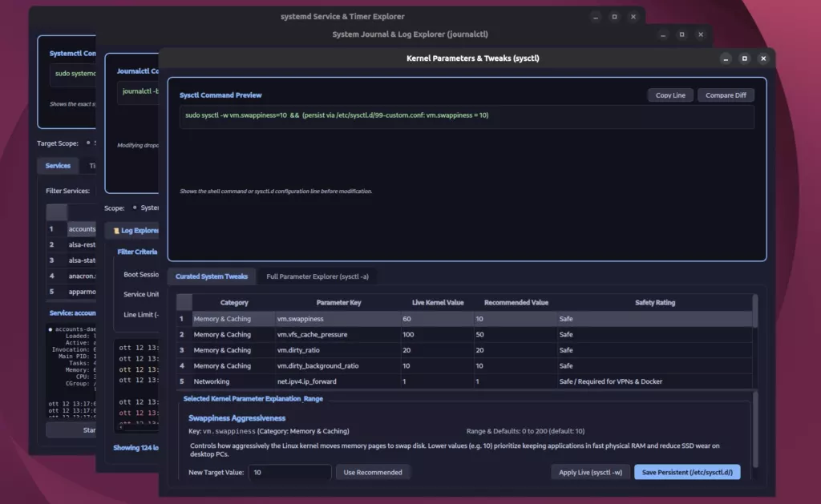
Task: Click the live kernel value 60 cell
Action: tap(438, 319)
